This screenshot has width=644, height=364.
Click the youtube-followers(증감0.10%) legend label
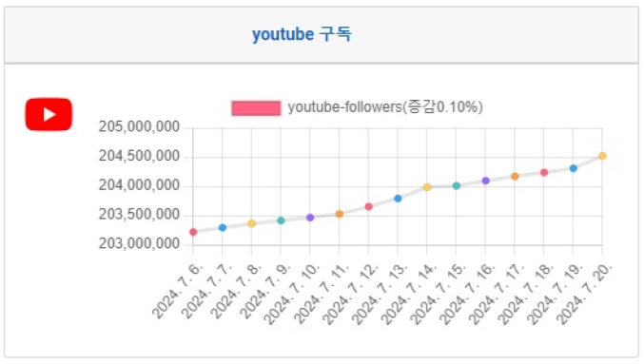pos(385,107)
